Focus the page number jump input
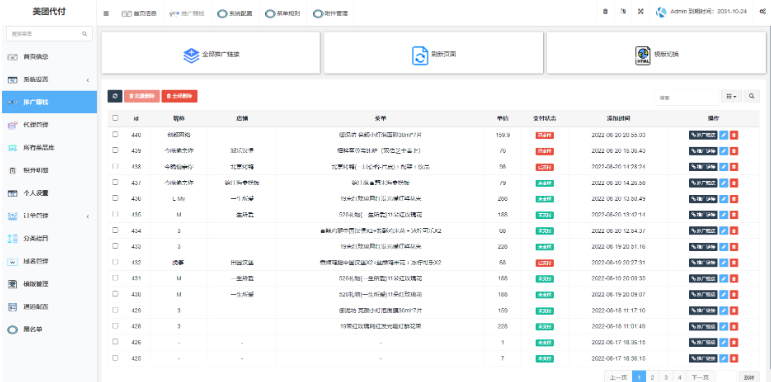 726,377
